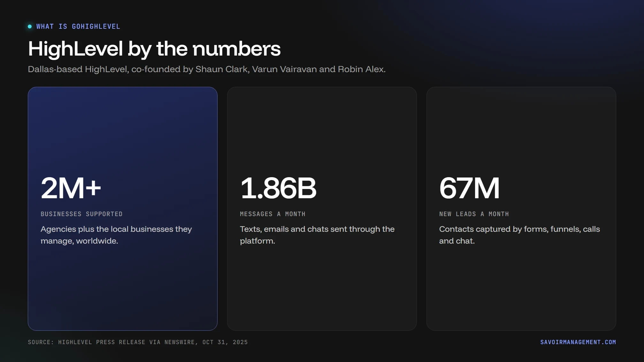Click the 'BUSINESSES SUPPORTED' label
Image resolution: width=644 pixels, height=362 pixels.
pyautogui.click(x=81, y=214)
